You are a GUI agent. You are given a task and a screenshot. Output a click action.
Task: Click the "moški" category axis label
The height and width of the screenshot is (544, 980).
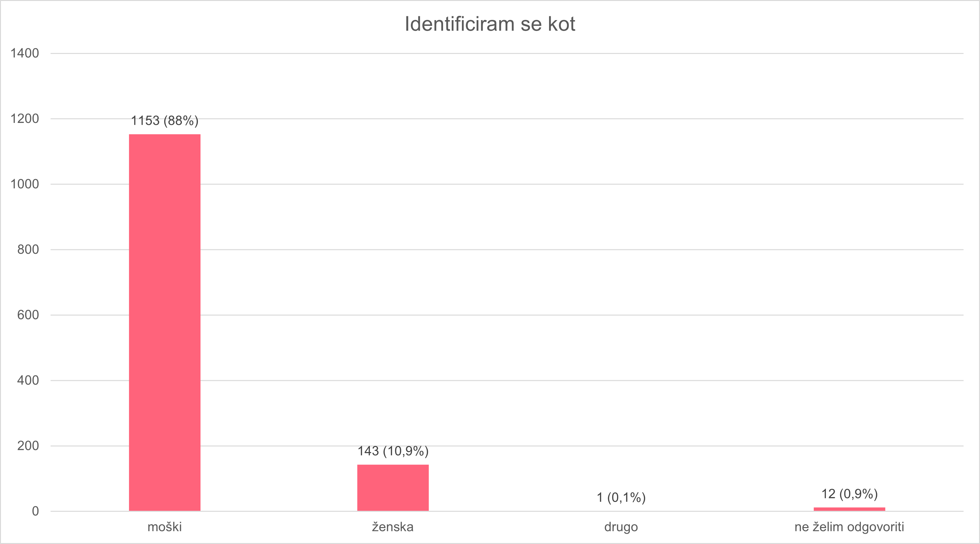(164, 527)
